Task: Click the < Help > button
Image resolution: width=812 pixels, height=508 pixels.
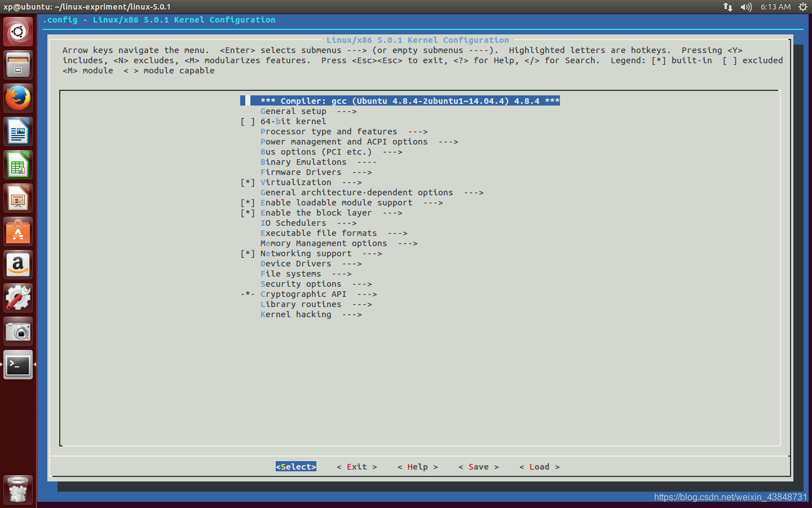Action: pos(418,467)
